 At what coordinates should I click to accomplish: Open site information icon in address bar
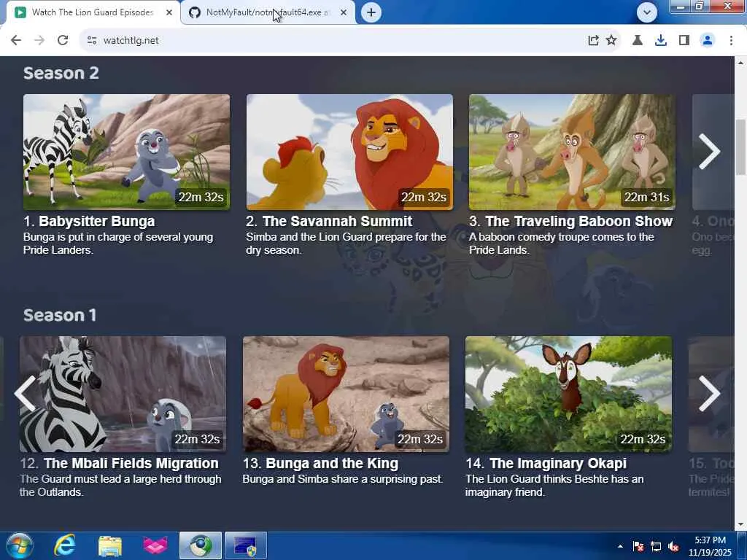[92, 41]
